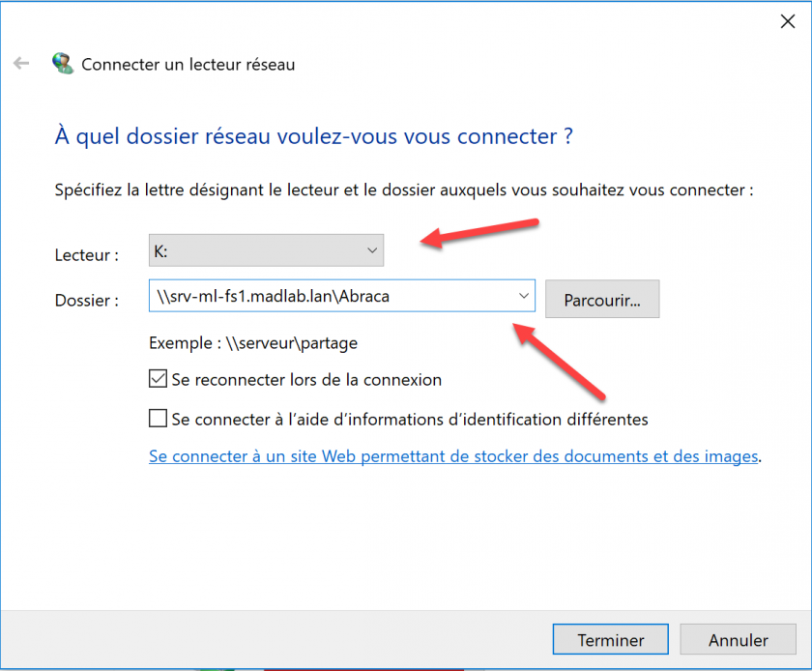The height and width of the screenshot is (671, 812).
Task: Expand the Dossier field history chevron
Action: click(524, 296)
